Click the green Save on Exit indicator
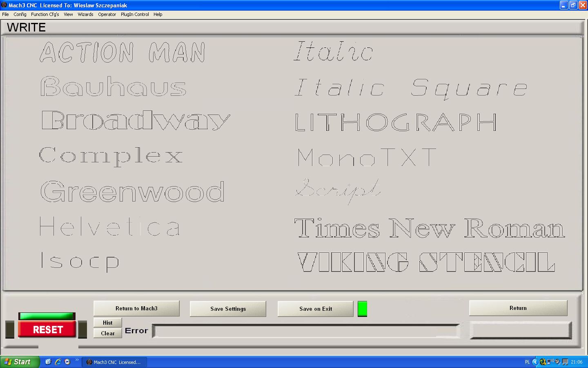 click(x=362, y=309)
